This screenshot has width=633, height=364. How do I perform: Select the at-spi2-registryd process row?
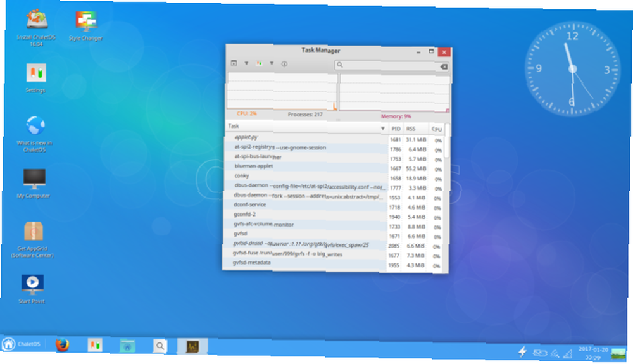pos(334,148)
